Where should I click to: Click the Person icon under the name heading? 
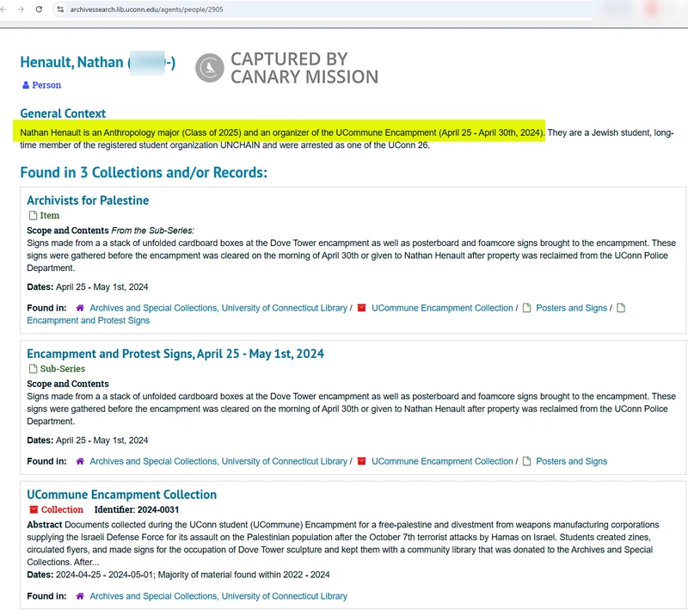pos(26,85)
